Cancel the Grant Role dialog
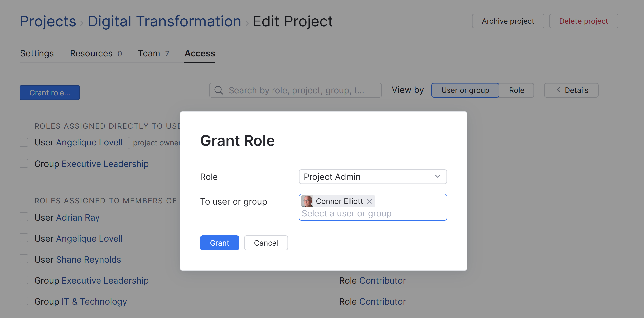This screenshot has width=644, height=318. click(x=266, y=243)
